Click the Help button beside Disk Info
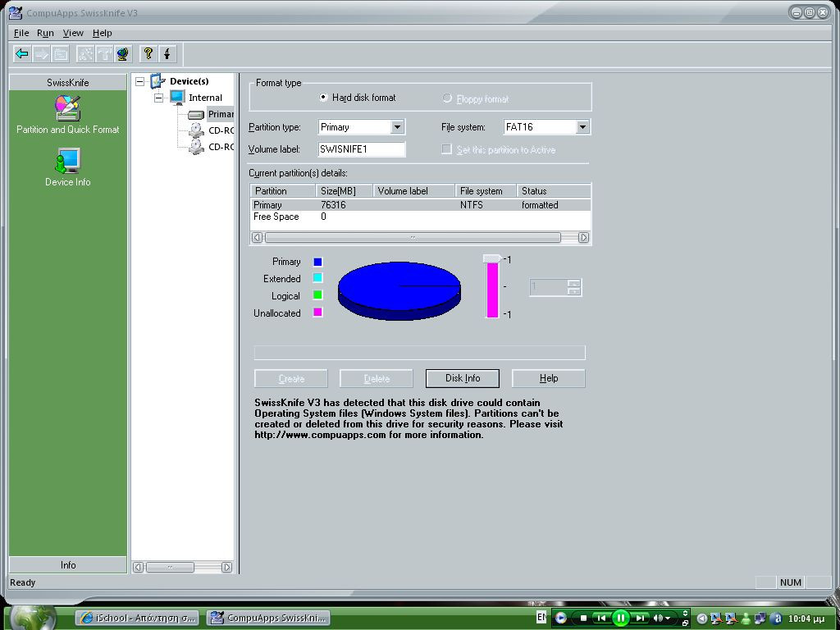The height and width of the screenshot is (630, 840). (x=548, y=378)
